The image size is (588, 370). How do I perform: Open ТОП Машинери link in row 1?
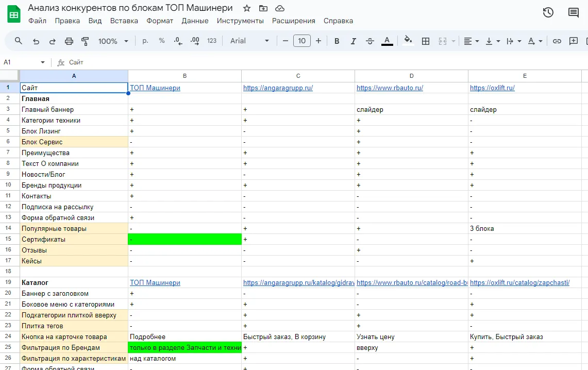pyautogui.click(x=155, y=88)
